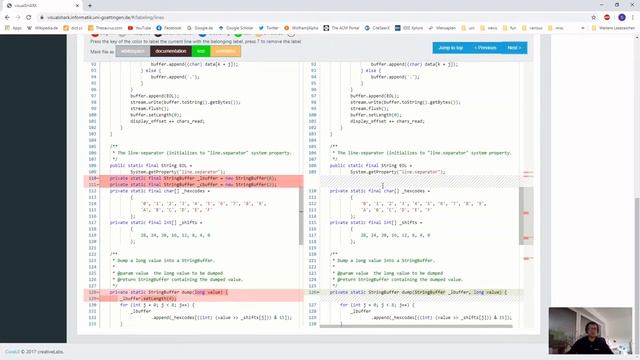The image size is (640, 360).
Task: Go to the Next file
Action: pyautogui.click(x=514, y=48)
